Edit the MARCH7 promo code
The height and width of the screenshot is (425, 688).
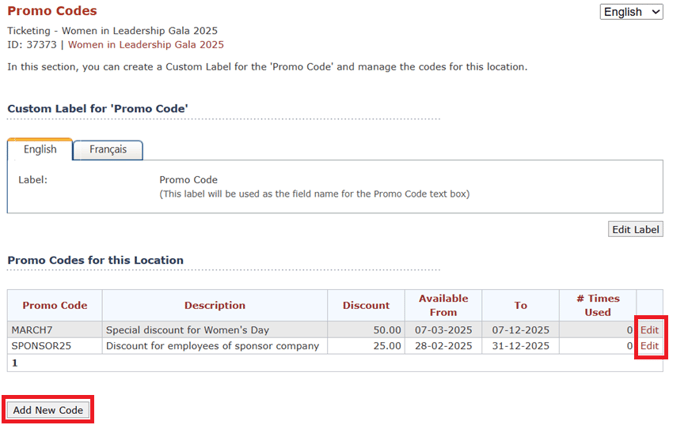[649, 330]
